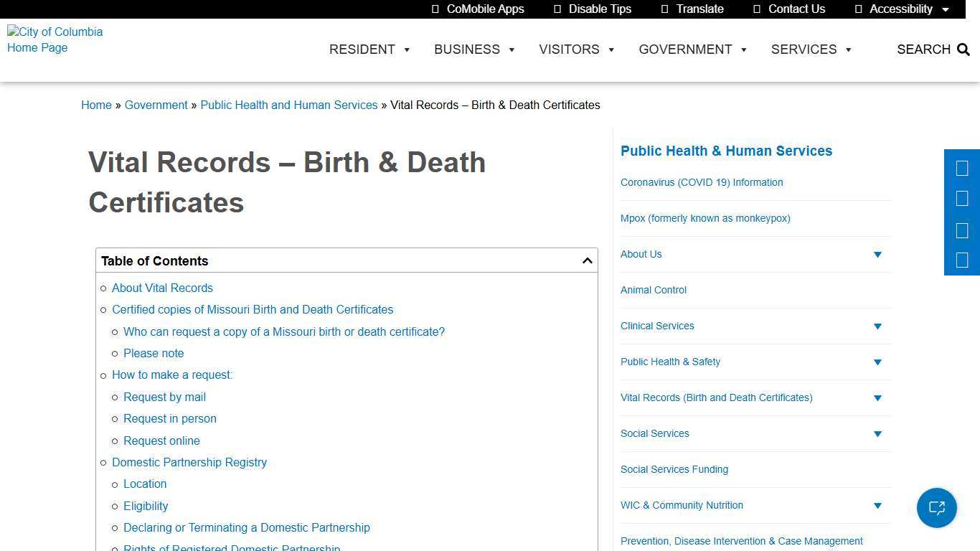Click the City of Columbia home page logo
The width and height of the screenshot is (980, 551).
click(55, 39)
